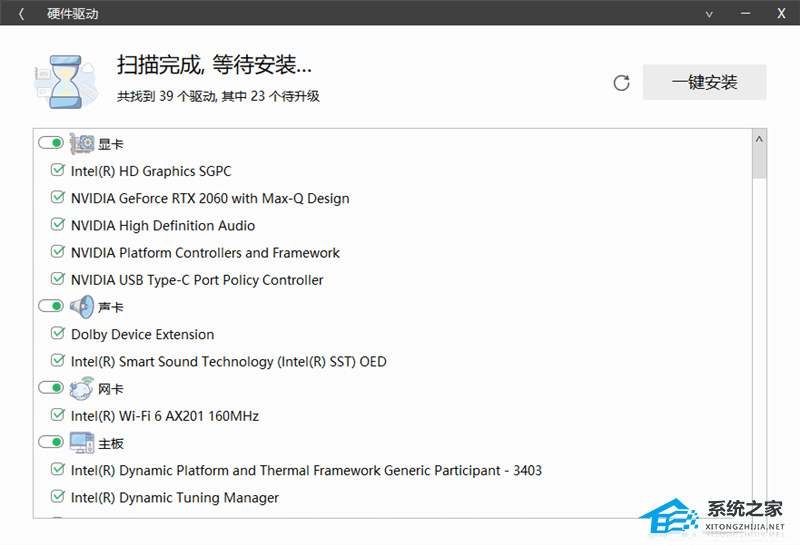Select Intel(R) Smart Sound Technology driver name
Screen dimensions: 800x545
pos(229,362)
